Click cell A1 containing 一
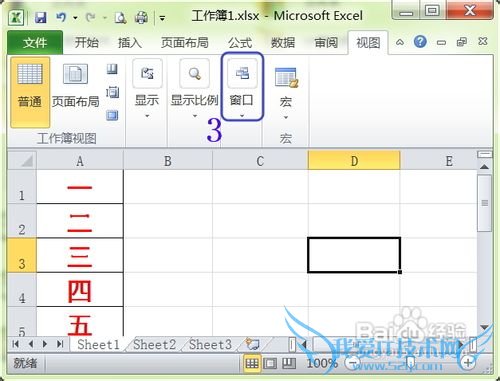This screenshot has height=381, width=500. (x=80, y=187)
